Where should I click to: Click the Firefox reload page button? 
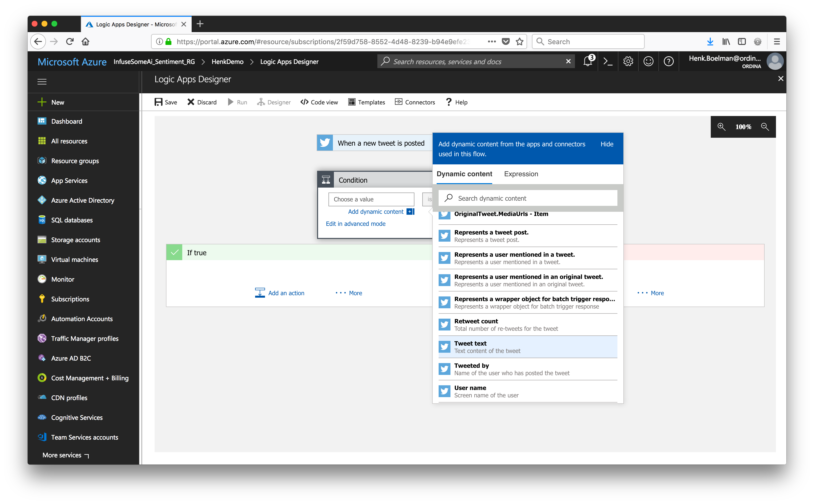point(70,42)
